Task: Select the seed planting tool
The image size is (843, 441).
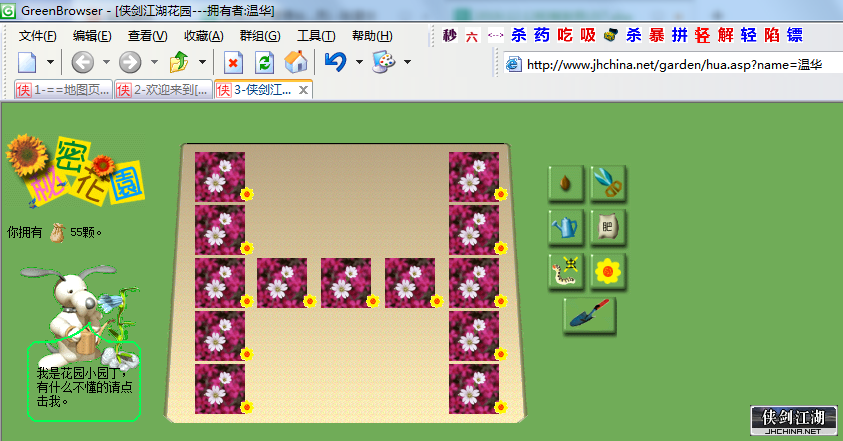Action: 566,183
